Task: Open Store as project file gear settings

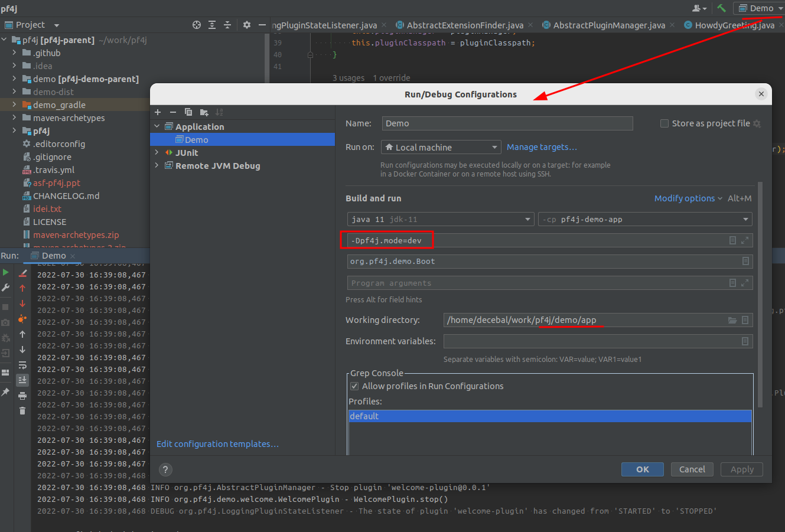Action: pos(757,123)
